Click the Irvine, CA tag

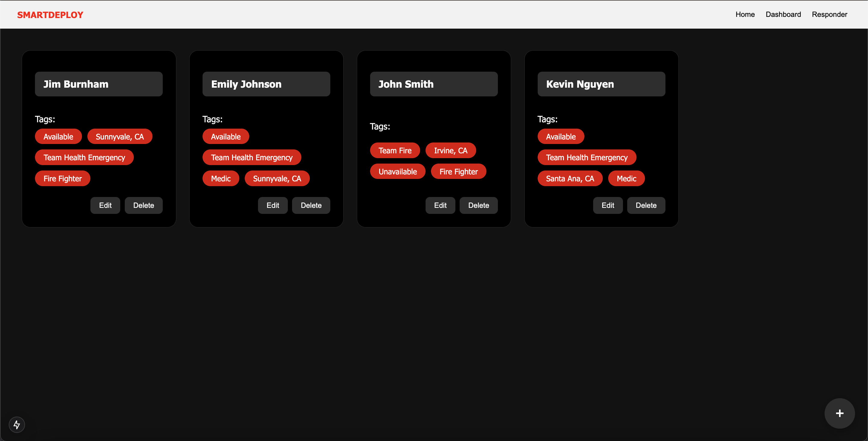[x=450, y=151]
